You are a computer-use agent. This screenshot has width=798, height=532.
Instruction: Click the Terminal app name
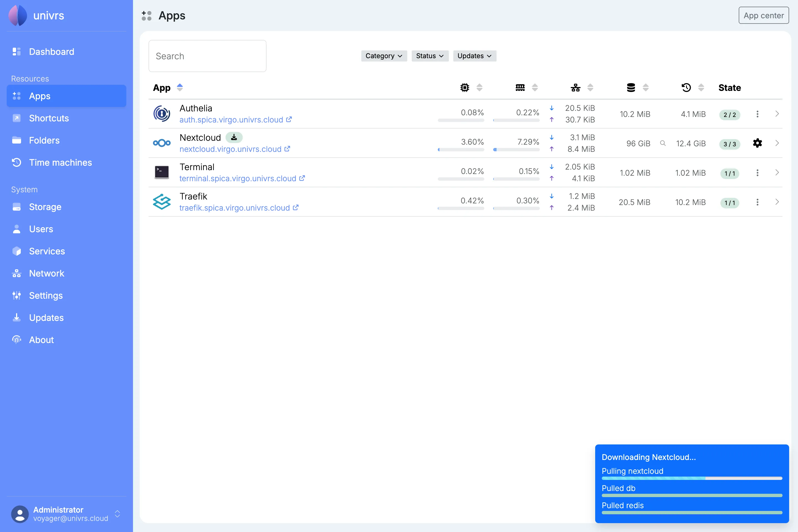(x=197, y=167)
